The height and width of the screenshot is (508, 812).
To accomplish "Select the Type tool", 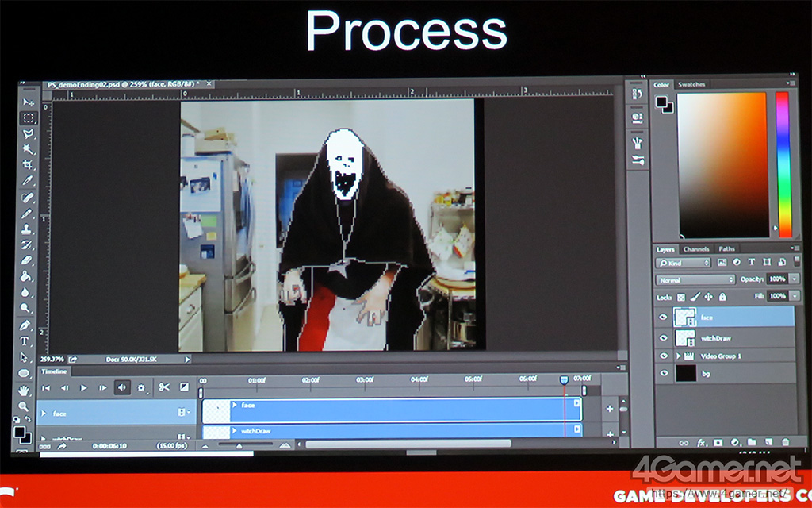I will pyautogui.click(x=25, y=341).
